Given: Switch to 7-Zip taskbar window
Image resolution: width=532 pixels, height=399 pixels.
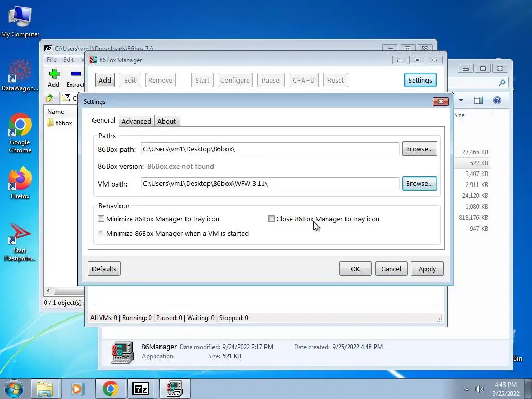Looking at the screenshot, I should point(141,389).
